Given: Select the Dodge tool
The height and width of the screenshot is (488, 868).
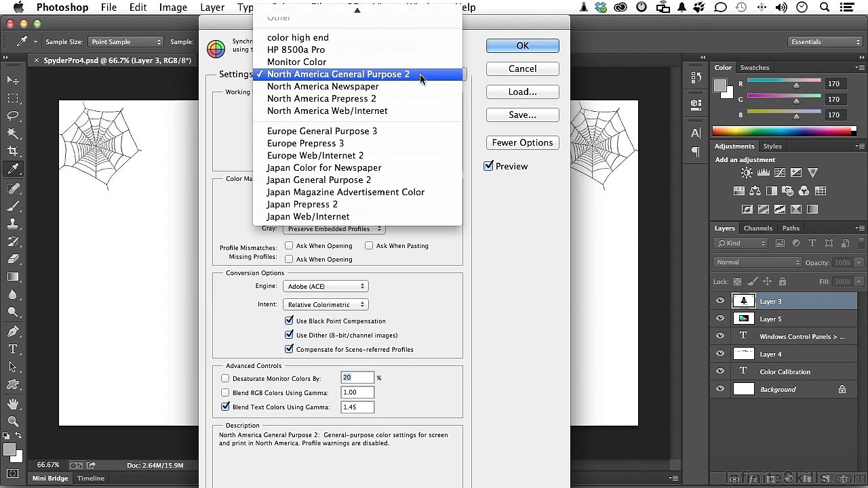Looking at the screenshot, I should [13, 312].
